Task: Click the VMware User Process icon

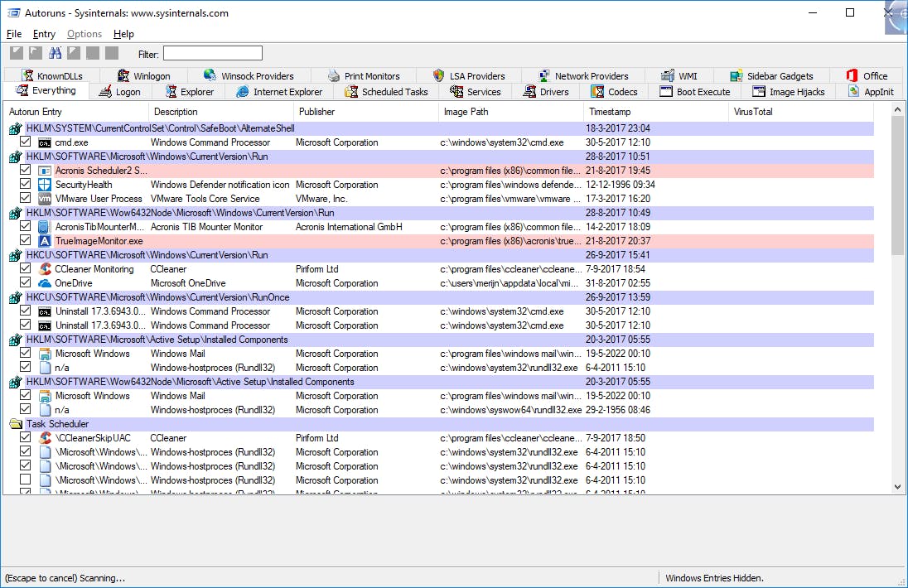Action: (x=44, y=198)
